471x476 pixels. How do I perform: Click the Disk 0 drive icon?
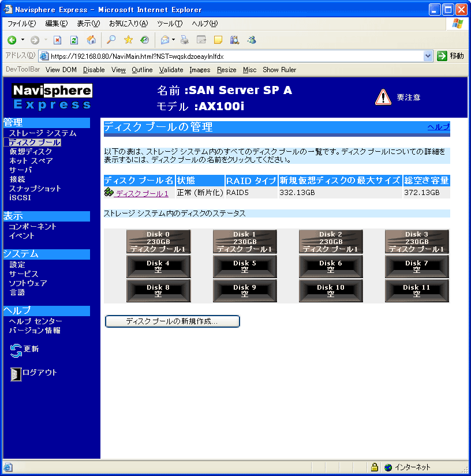158,241
